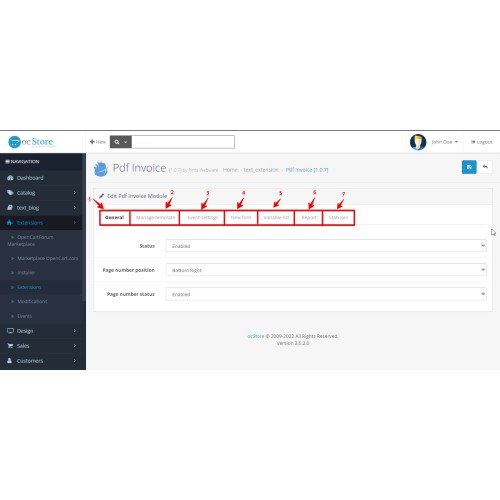
Task: Expand the Catalog menu chevron
Action: [75, 193]
